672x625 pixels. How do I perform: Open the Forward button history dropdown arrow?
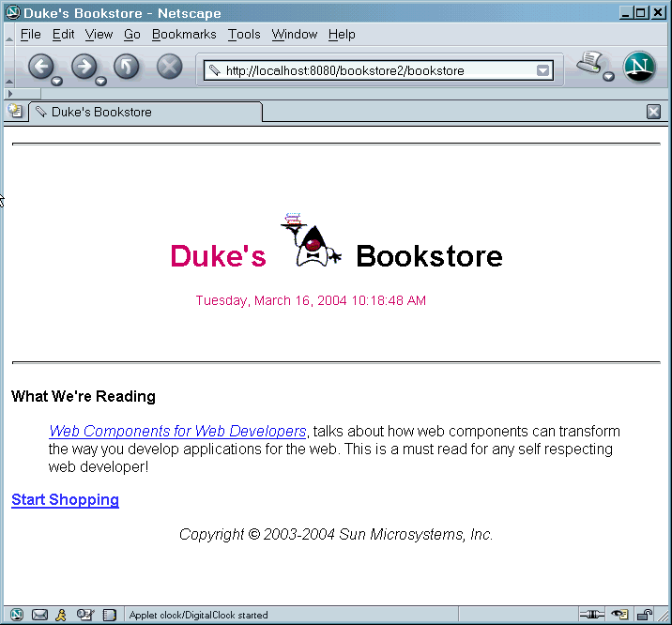coord(100,81)
